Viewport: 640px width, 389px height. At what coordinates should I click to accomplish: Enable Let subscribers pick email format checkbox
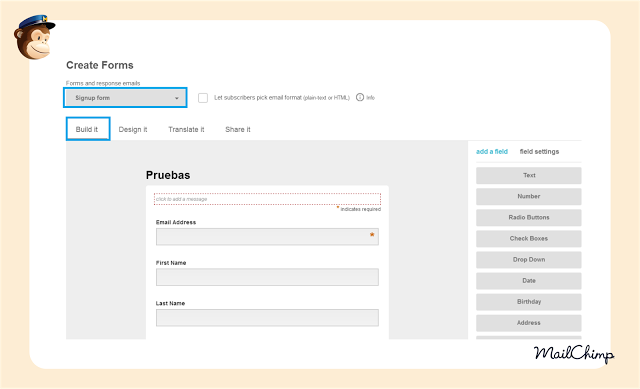point(203,98)
